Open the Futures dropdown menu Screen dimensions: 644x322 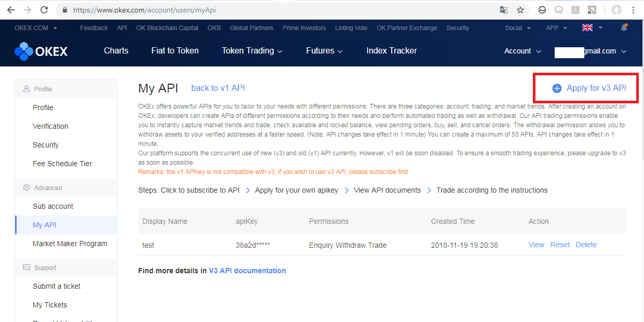tap(324, 50)
